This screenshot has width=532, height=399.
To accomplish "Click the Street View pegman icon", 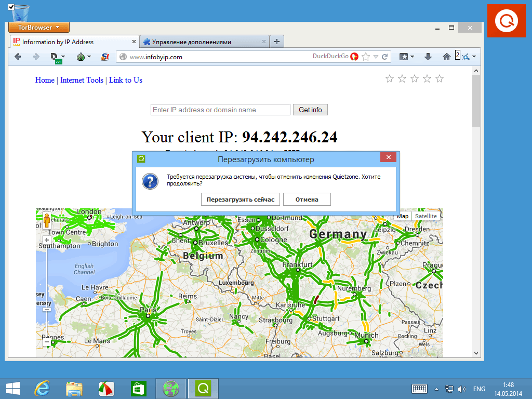I will (47, 220).
